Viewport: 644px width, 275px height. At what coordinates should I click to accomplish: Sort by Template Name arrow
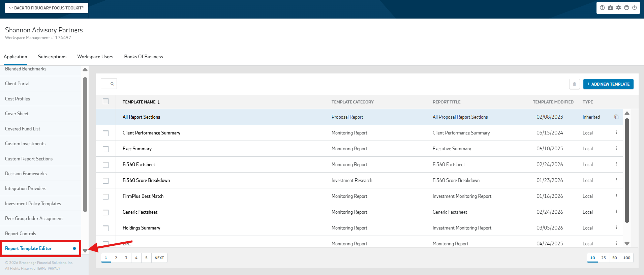tap(159, 102)
